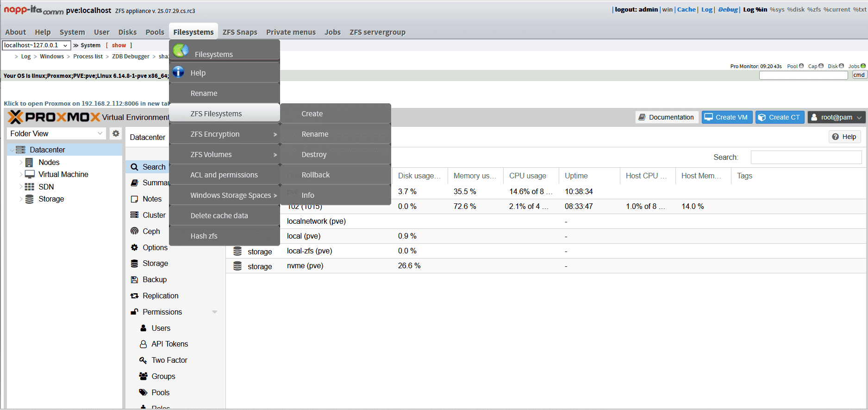The height and width of the screenshot is (410, 868).
Task: Expand ZFS Volumes submenu
Action: tap(275, 155)
